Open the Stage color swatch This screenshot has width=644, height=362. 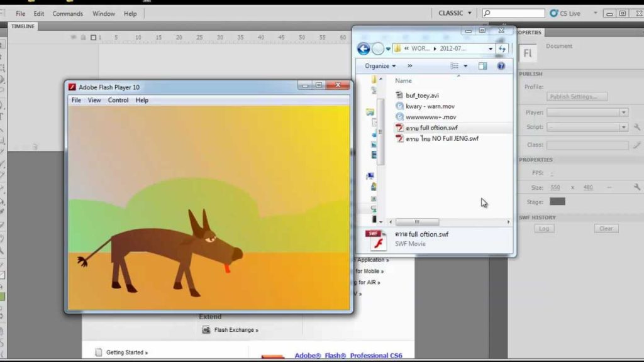pyautogui.click(x=557, y=202)
